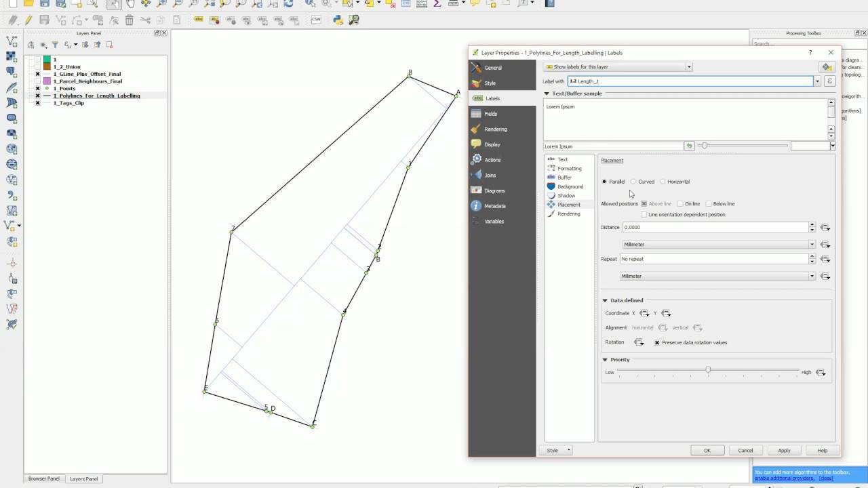
Task: Select the delete selected trash icon
Action: click(x=129, y=20)
